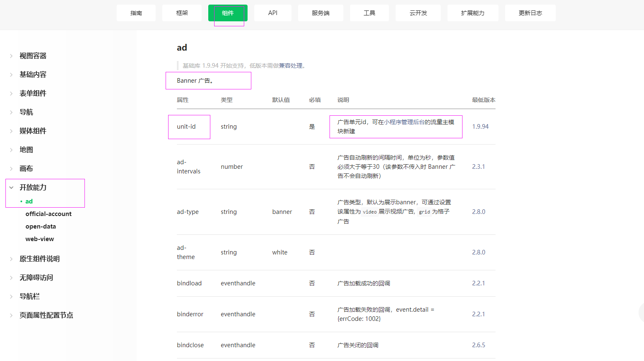
Task: Select the API tab
Action: click(x=273, y=13)
